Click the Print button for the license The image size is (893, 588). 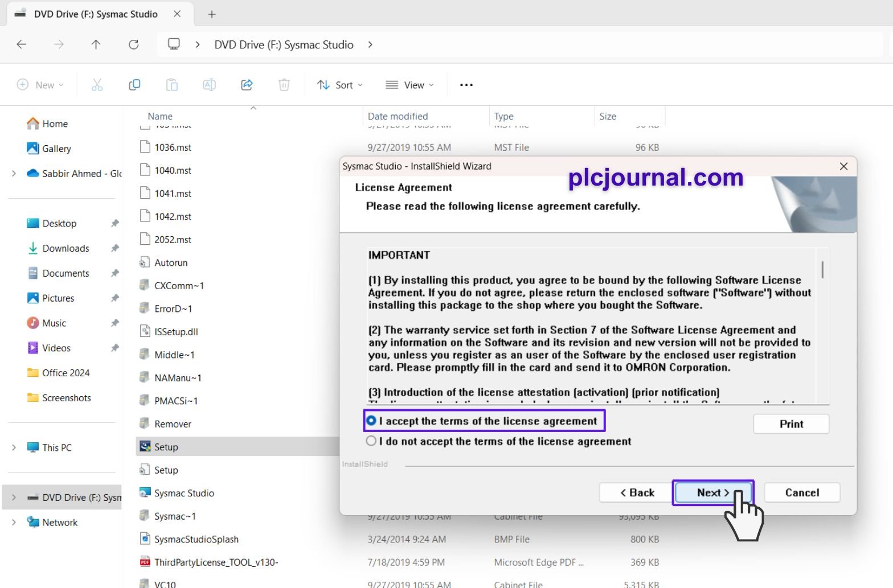790,424
